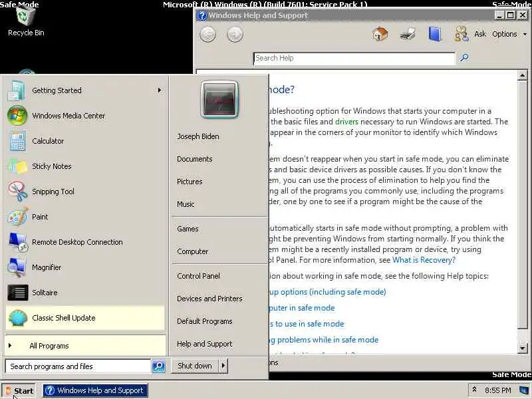Open startup options (including safe mode) link
This screenshot has height=399, width=532.
pyautogui.click(x=327, y=292)
